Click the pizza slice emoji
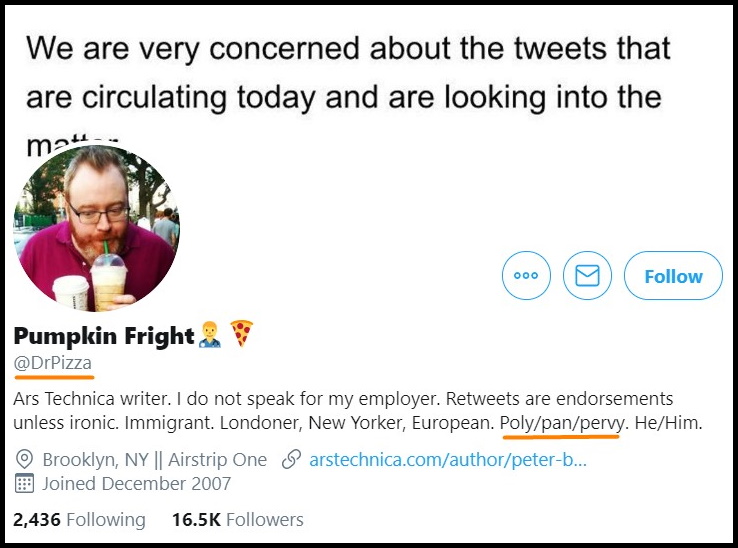The image size is (738, 548). (x=241, y=335)
